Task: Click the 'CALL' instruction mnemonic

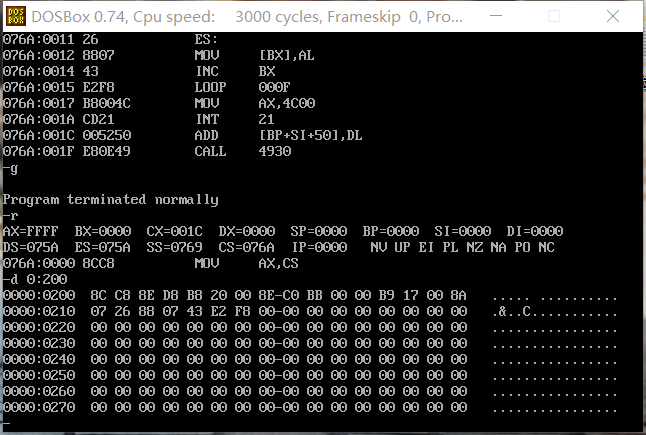Action: coord(211,151)
